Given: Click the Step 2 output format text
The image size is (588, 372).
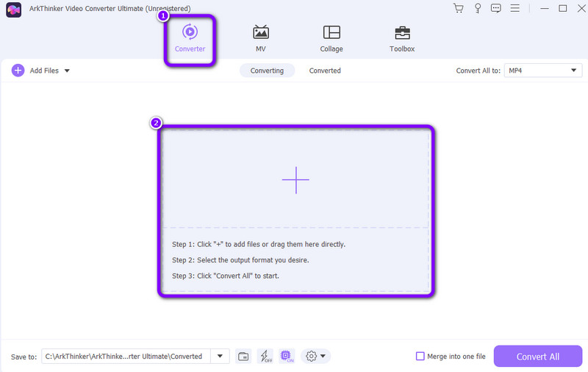Looking at the screenshot, I should (240, 260).
